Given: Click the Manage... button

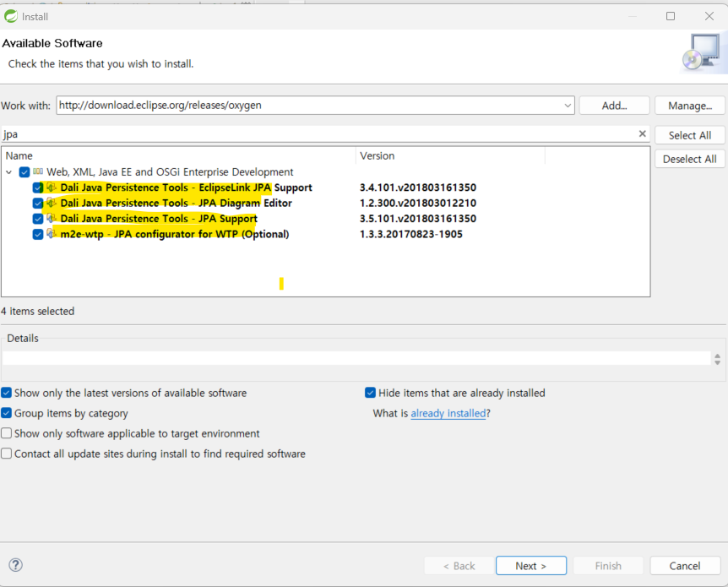Looking at the screenshot, I should point(690,106).
